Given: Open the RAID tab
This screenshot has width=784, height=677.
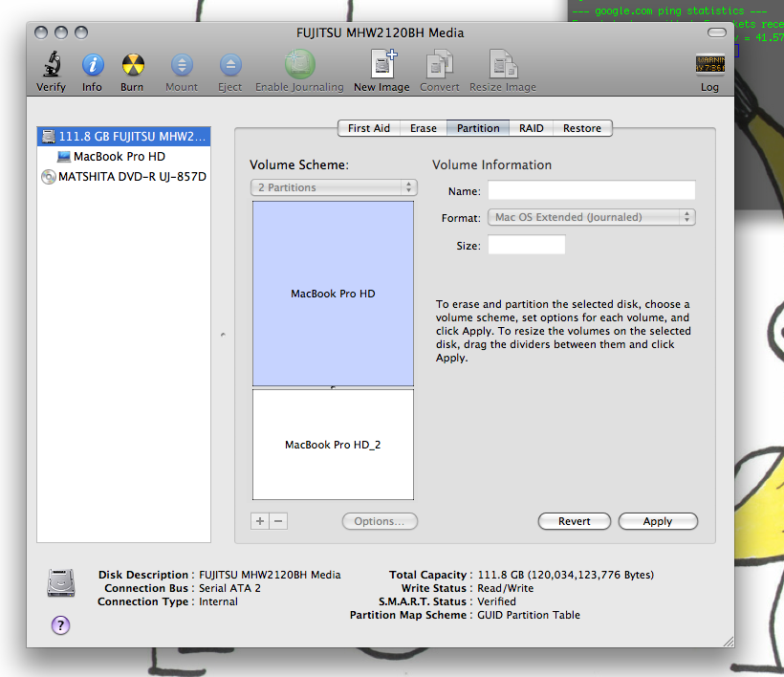Looking at the screenshot, I should [531, 128].
